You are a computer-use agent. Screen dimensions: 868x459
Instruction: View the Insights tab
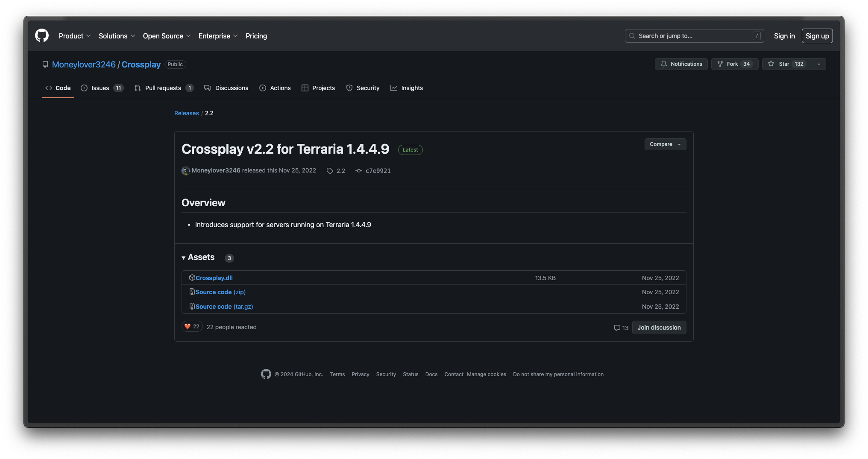[x=407, y=88]
